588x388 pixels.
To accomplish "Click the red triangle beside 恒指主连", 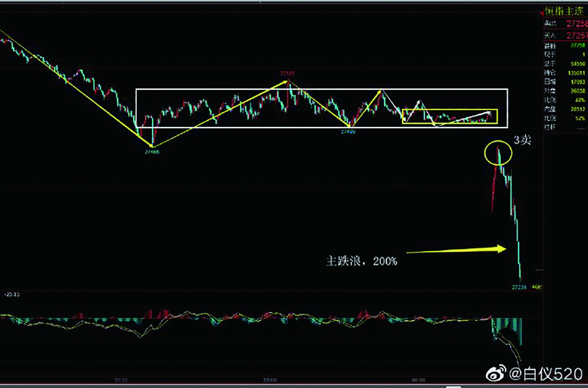I will (x=542, y=13).
